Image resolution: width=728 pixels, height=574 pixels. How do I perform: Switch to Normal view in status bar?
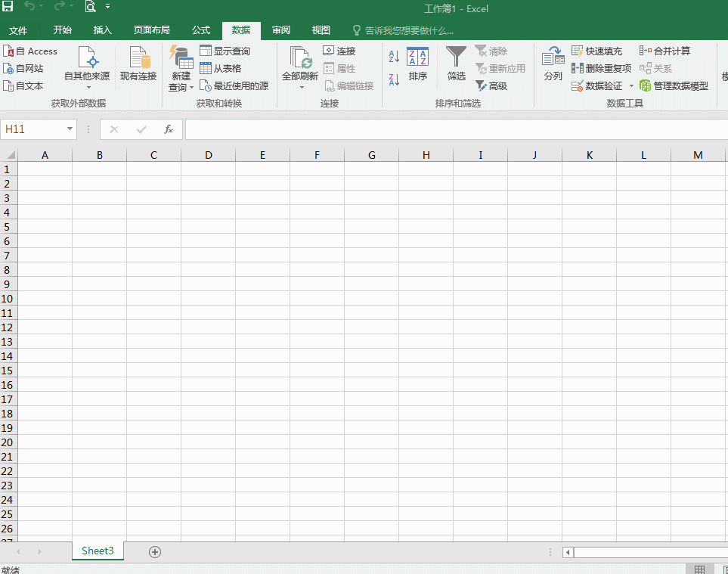pyautogui.click(x=699, y=569)
